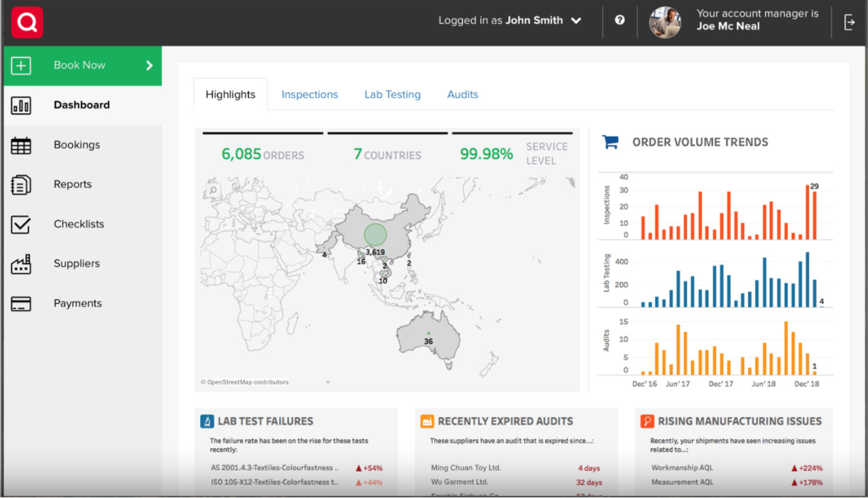
Task: Click the green circle over China
Action: tap(375, 234)
